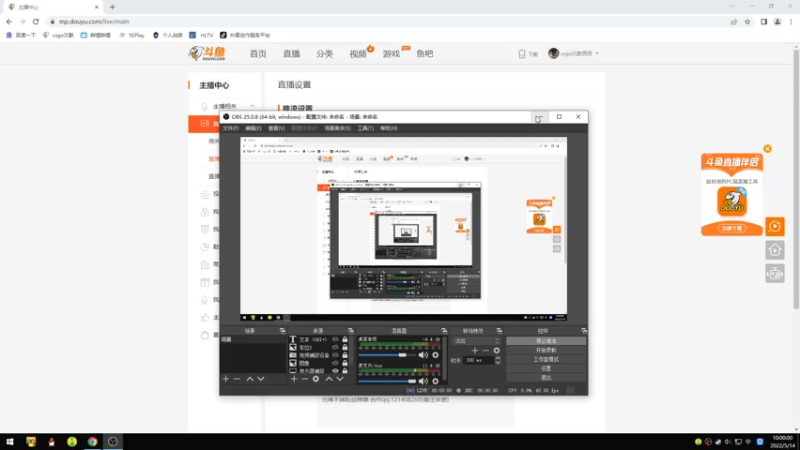Toggle lock on the display capture source
The width and height of the screenshot is (800, 450).
click(x=345, y=371)
